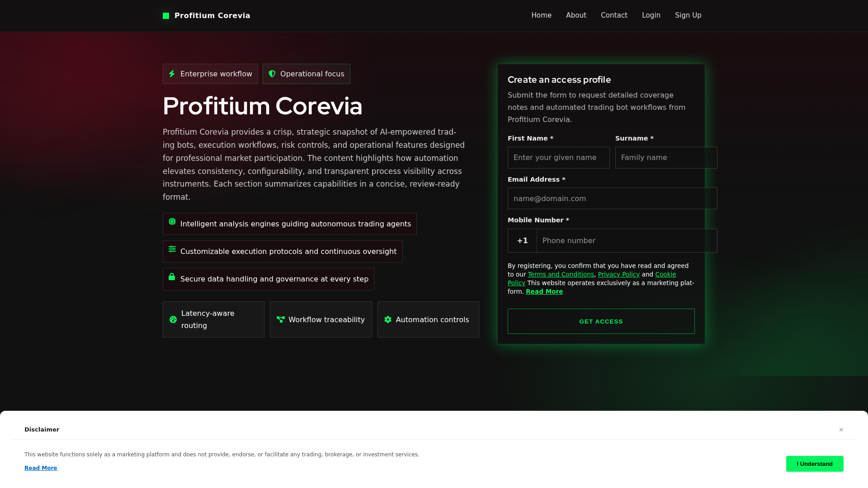Image resolution: width=868 pixels, height=488 pixels.
Task: Click the Phone number input field
Action: pyautogui.click(x=627, y=241)
